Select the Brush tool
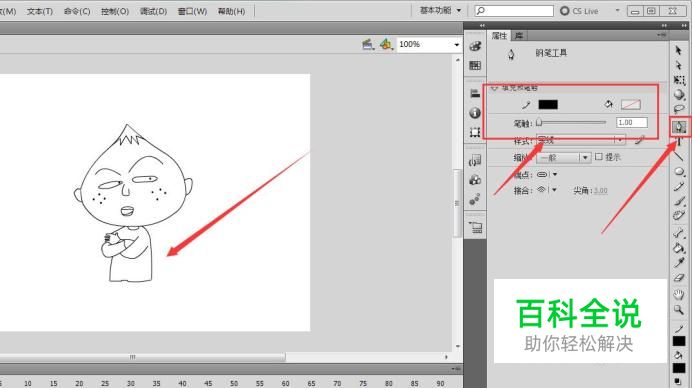692x388 pixels. tap(679, 201)
